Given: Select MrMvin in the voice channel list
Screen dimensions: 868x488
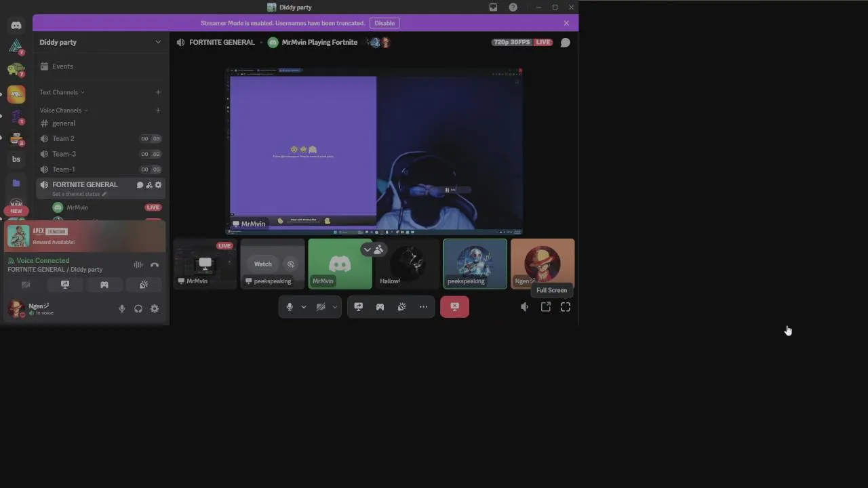Looking at the screenshot, I should click(x=107, y=207).
